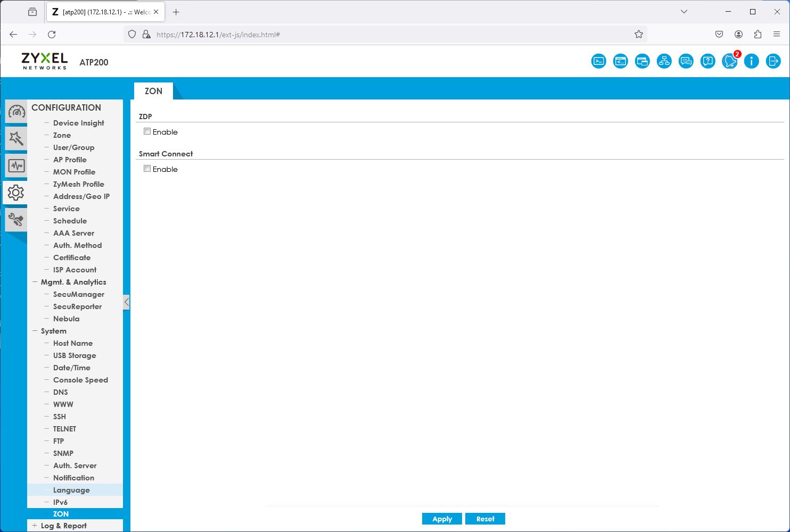Screen dimensions: 790x532
Task: Close the atp200 browser tab
Action: (x=156, y=12)
